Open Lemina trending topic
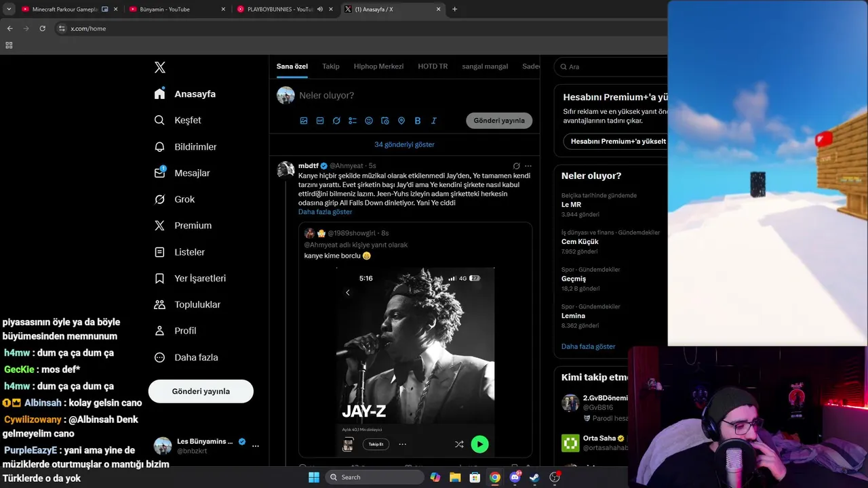 (573, 316)
